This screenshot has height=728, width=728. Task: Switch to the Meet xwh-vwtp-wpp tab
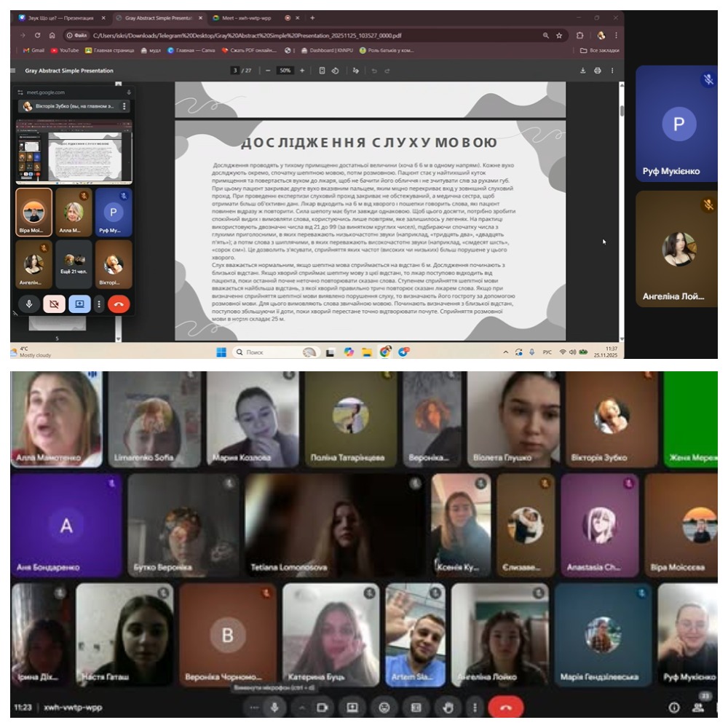(240, 17)
